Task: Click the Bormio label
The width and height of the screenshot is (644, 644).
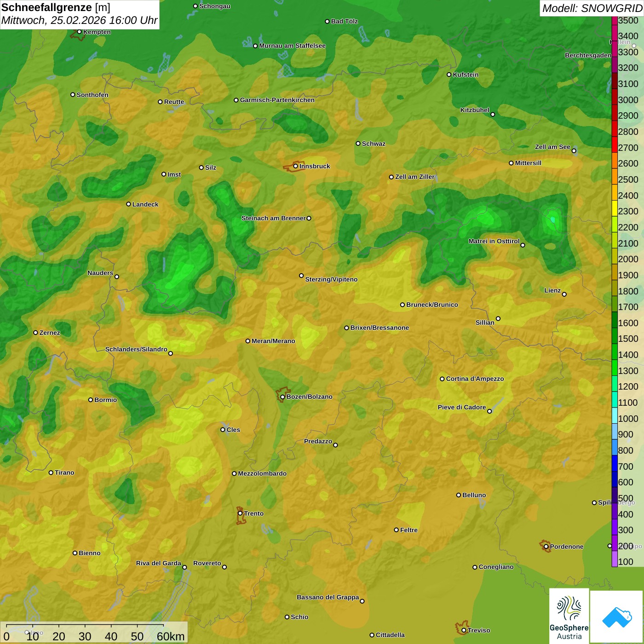Action: coord(105,400)
